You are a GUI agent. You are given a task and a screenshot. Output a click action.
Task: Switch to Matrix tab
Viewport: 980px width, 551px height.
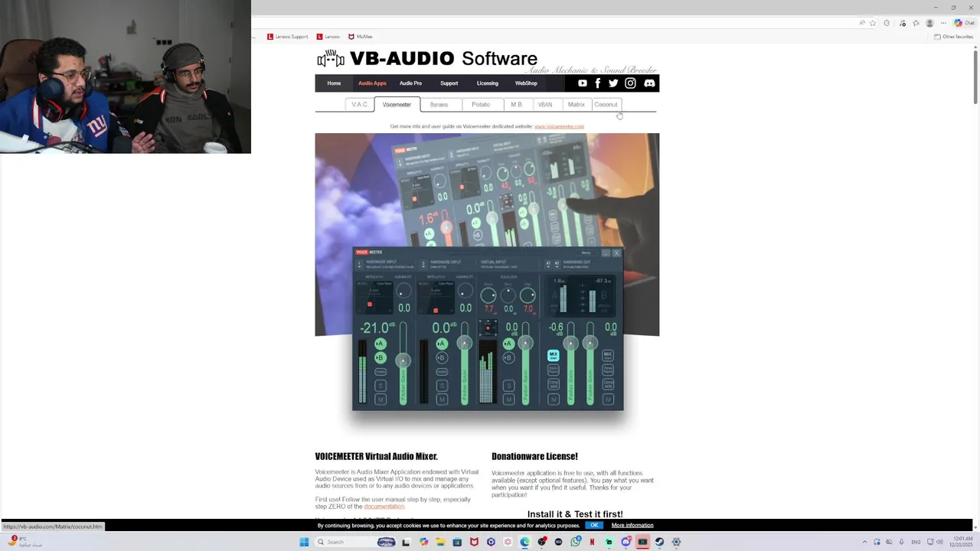click(x=577, y=105)
